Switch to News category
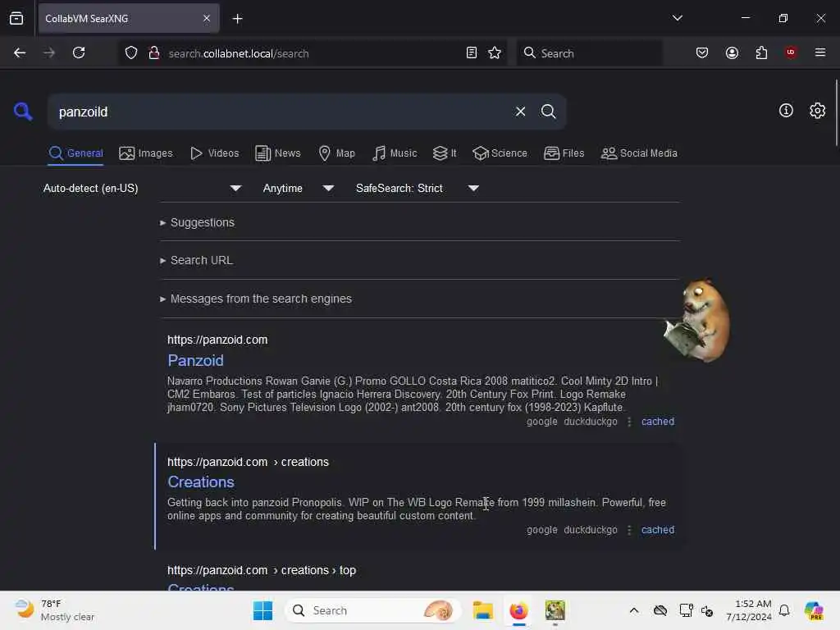Screen dimensions: 840x630 (x=277, y=153)
